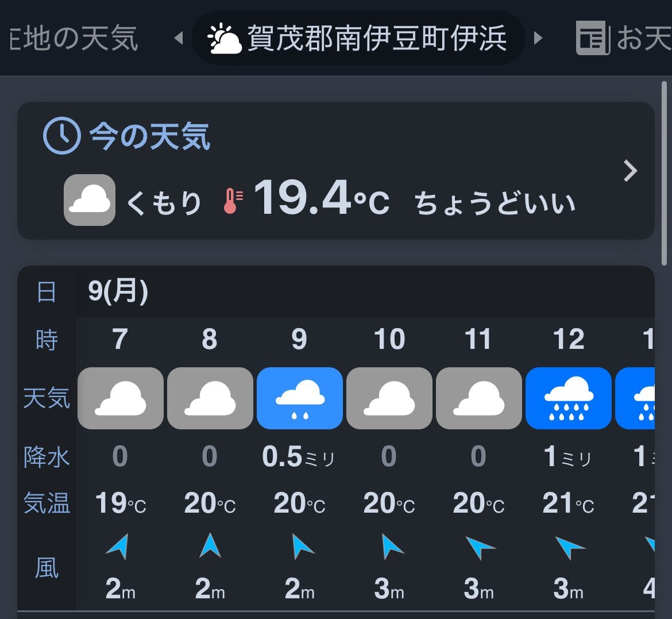Viewport: 672px width, 619px height.
Task: Click the clock icon beside 今の天気
Action: pyautogui.click(x=62, y=136)
